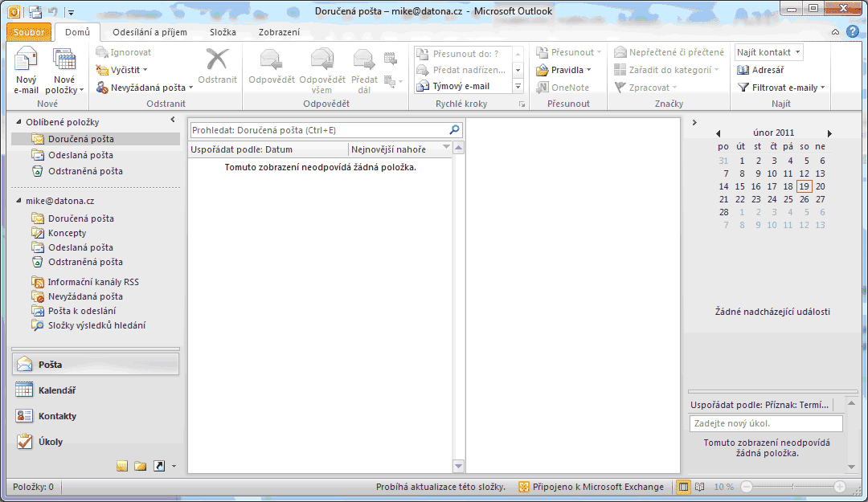This screenshot has width=868, height=502.
Task: Open the Adresář address book
Action: [760, 70]
